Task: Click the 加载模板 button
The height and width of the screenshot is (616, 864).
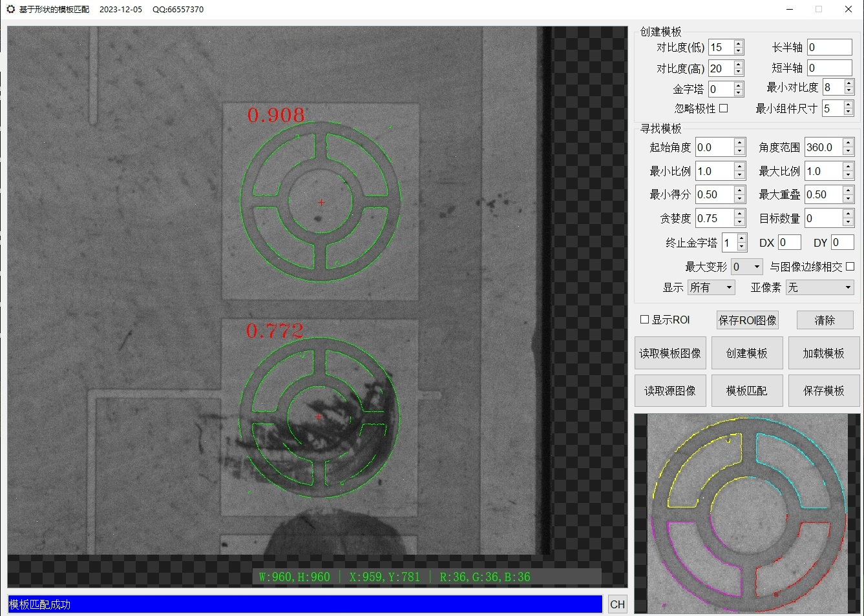Action: (824, 353)
